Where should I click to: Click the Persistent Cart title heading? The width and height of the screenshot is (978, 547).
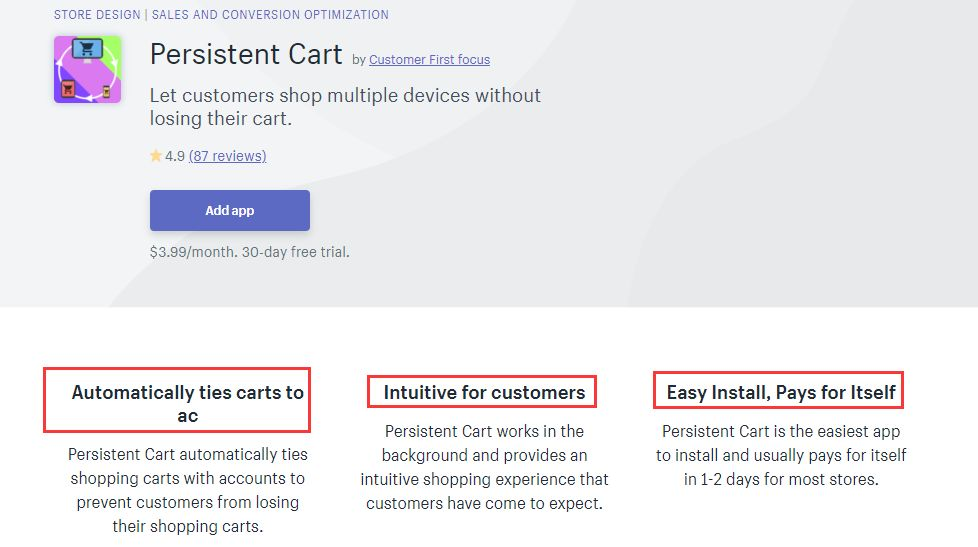tap(246, 54)
